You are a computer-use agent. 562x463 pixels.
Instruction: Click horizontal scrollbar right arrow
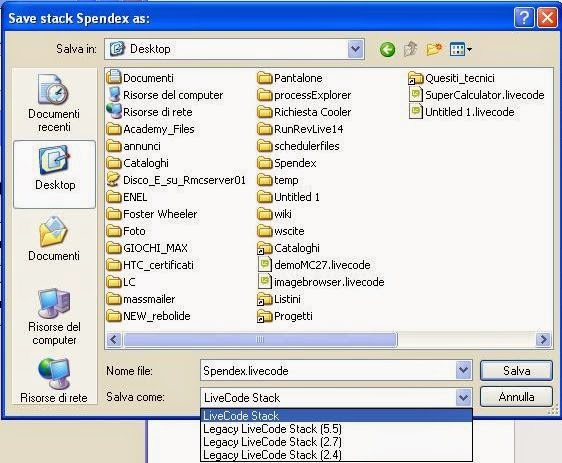(543, 339)
